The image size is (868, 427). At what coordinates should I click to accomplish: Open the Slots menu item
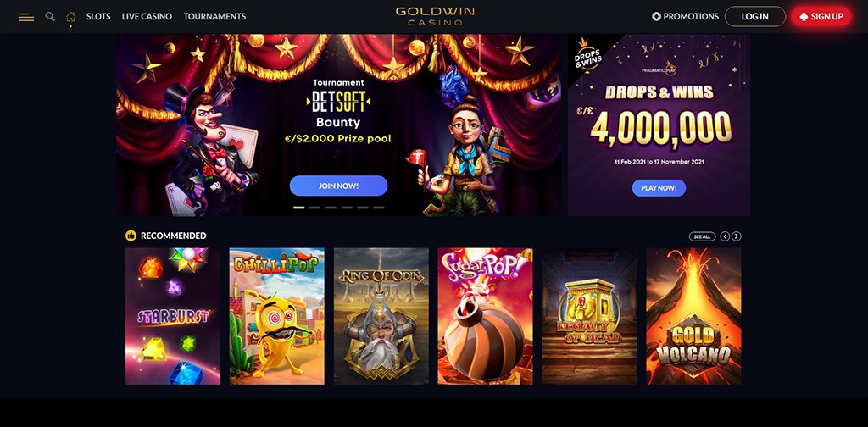pos(98,17)
